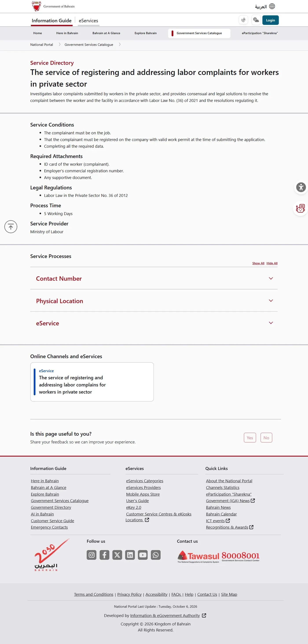This screenshot has height=644, width=308.
Task: Switch language to Arabic (العربية)
Action: (261, 7)
